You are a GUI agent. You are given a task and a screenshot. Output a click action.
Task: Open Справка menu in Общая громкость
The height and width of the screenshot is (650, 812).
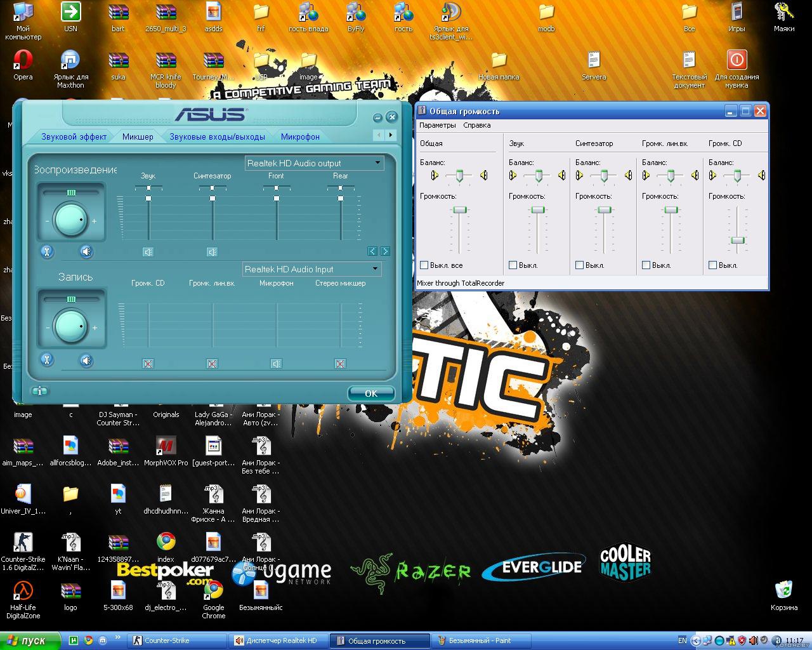click(477, 125)
